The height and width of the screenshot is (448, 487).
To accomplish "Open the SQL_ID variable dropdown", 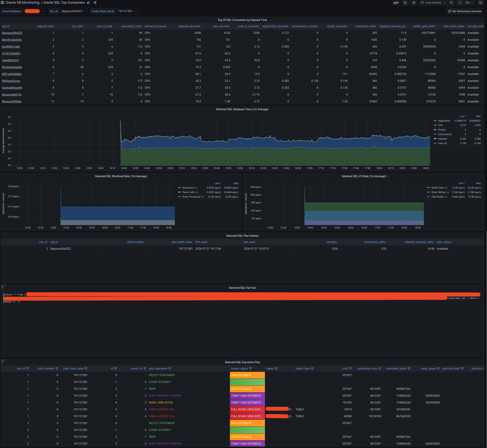I will (73, 11).
